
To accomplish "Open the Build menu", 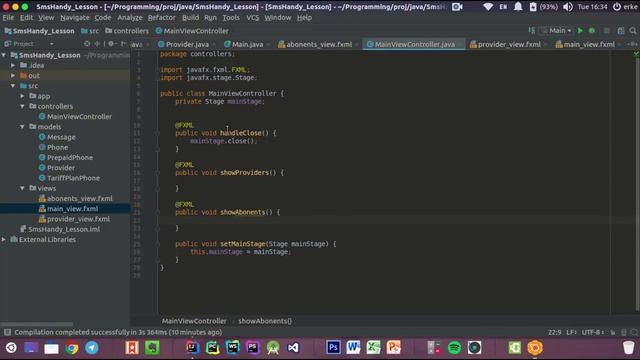I will (190, 18).
